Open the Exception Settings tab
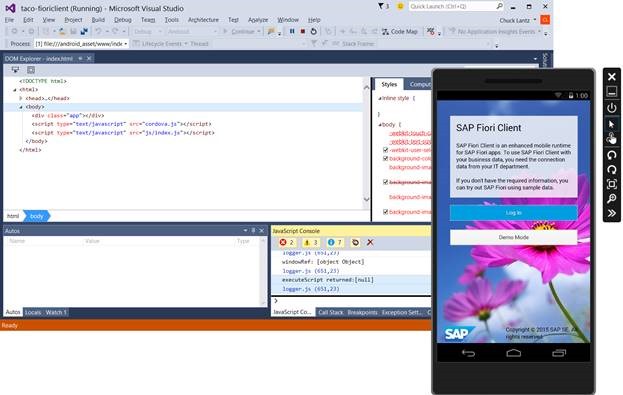Viewport: 623px width, 395px height. click(x=402, y=312)
